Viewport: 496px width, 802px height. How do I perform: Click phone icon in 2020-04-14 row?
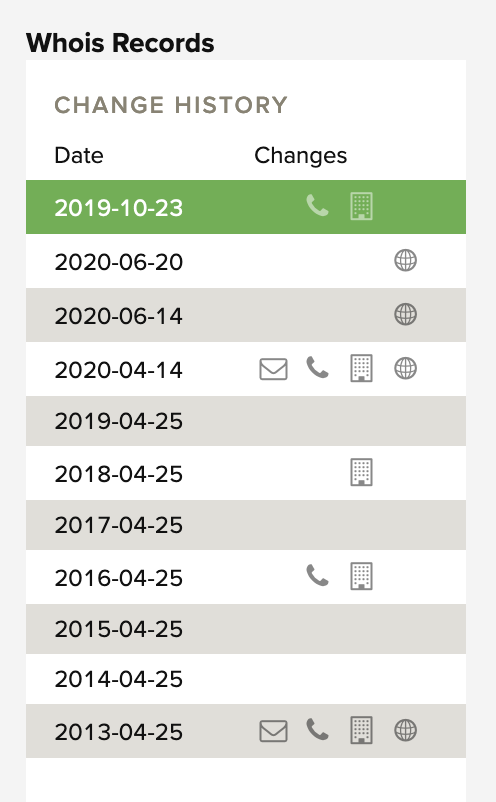[x=318, y=368]
